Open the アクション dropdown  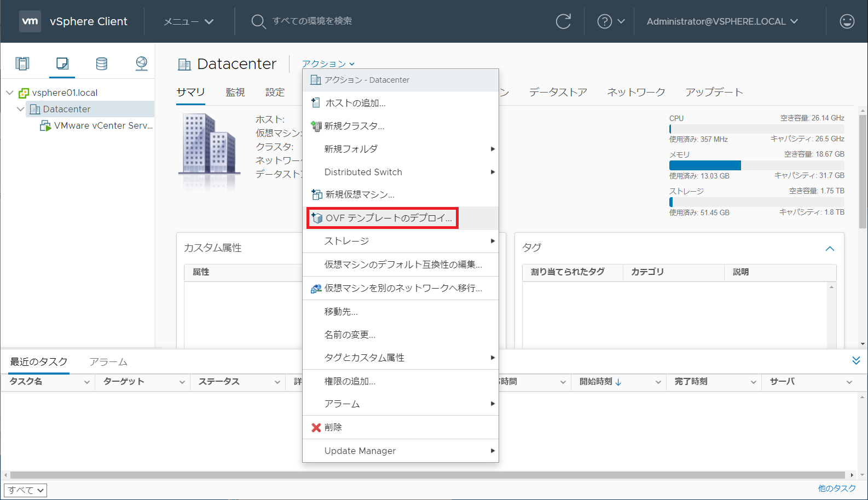click(328, 64)
